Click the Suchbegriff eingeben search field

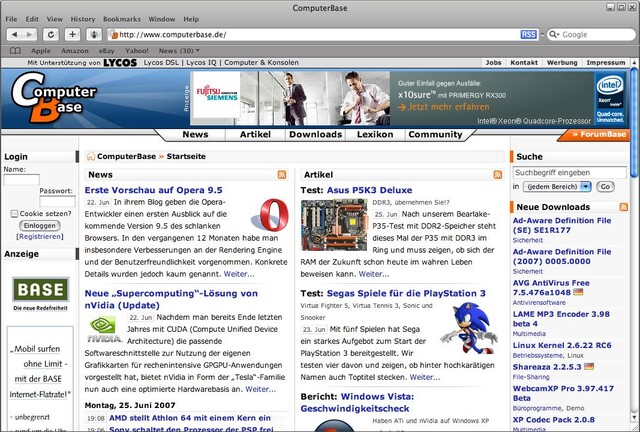pyautogui.click(x=569, y=173)
